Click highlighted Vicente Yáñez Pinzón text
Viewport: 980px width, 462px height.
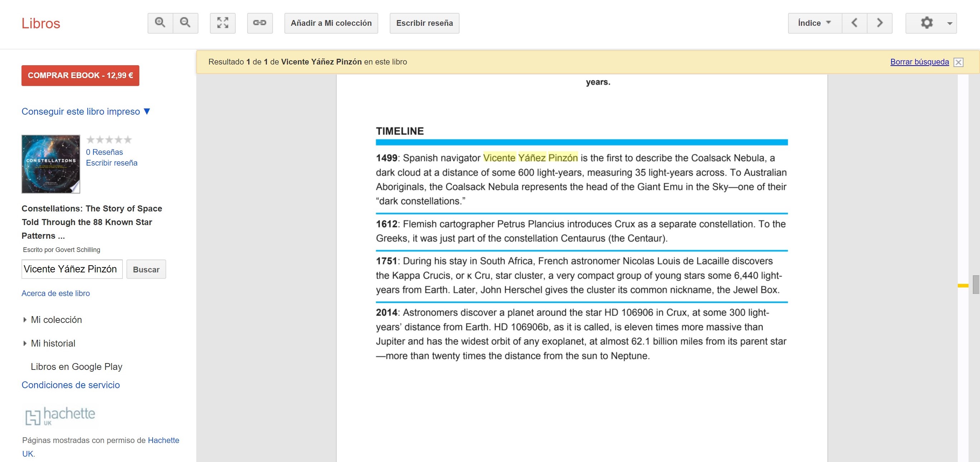(x=530, y=158)
